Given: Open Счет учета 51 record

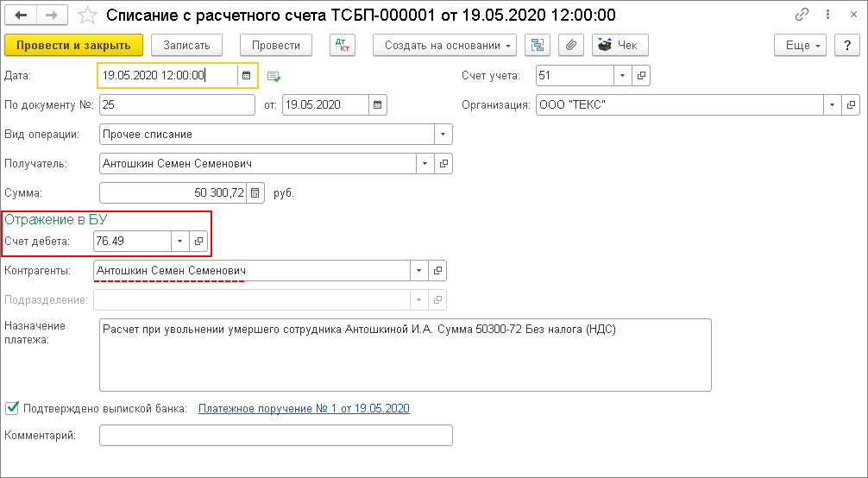Looking at the screenshot, I should point(641,75).
